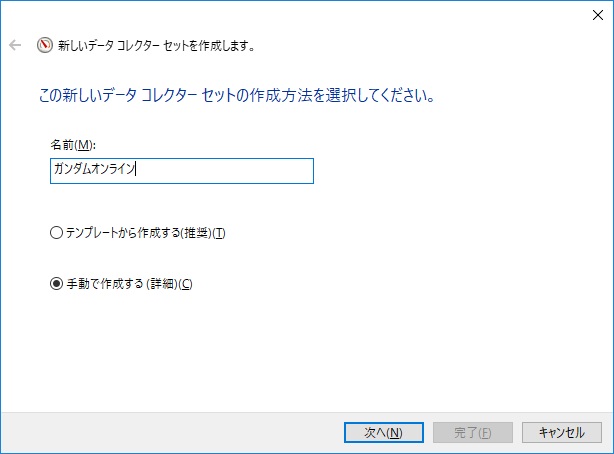614x454 pixels.
Task: Click the back arrow in the wizard header
Action: [x=15, y=45]
